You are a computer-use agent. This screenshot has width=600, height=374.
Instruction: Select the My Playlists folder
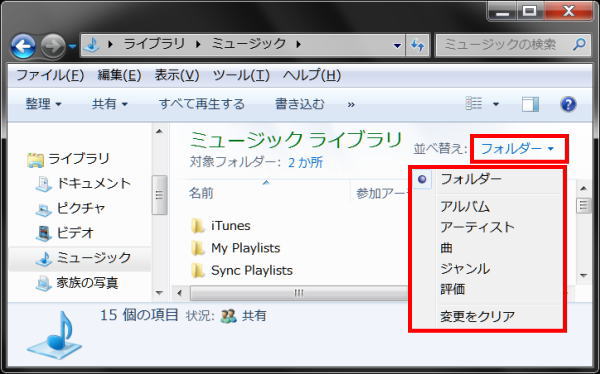[246, 248]
